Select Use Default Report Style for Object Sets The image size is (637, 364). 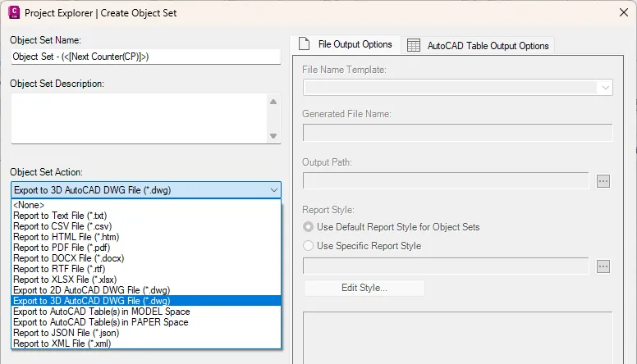coord(309,226)
